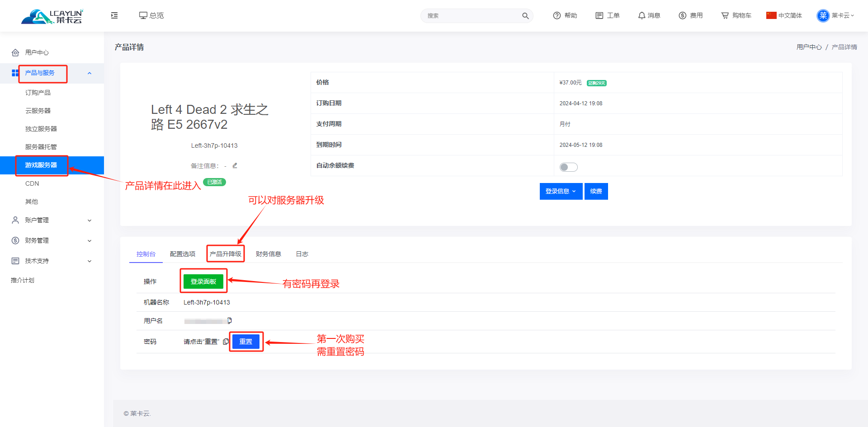Click the expiry date 2024-05-12 19:08
The height and width of the screenshot is (427, 868).
tap(581, 145)
